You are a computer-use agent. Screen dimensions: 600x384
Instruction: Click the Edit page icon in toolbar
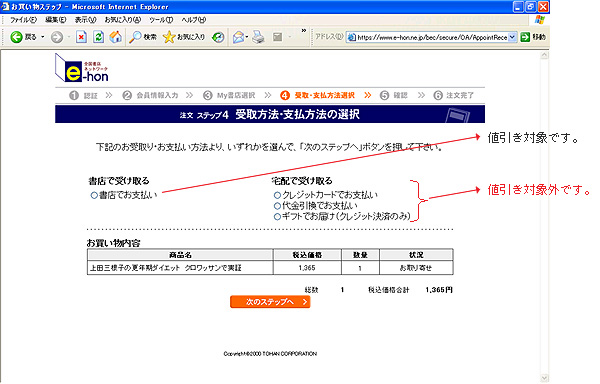(277, 37)
